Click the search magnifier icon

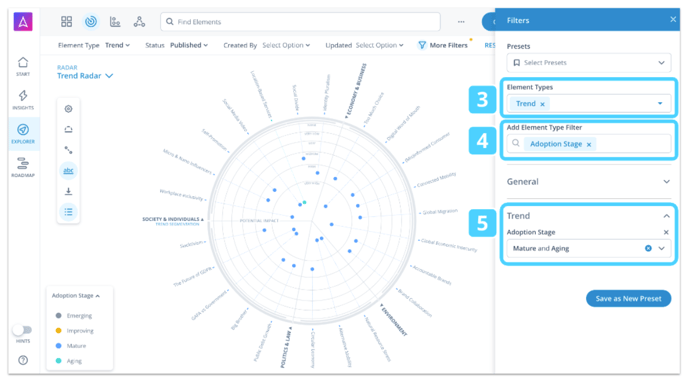click(170, 21)
